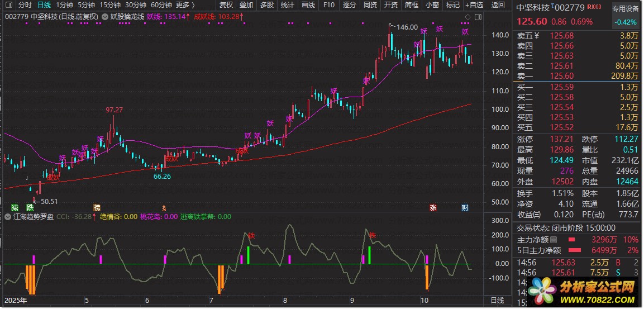Click the 标记 toolbar button
The height and width of the screenshot is (309, 644).
(452, 6)
